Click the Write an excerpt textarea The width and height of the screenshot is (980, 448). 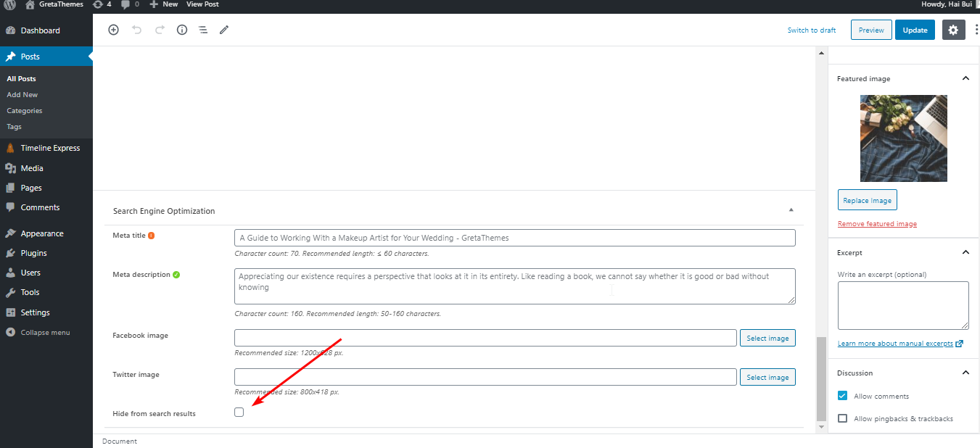coord(903,305)
